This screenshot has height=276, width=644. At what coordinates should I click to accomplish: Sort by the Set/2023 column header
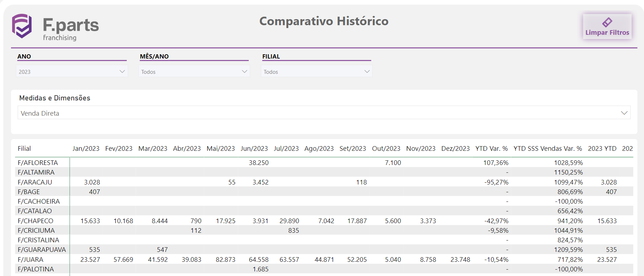pos(353,148)
